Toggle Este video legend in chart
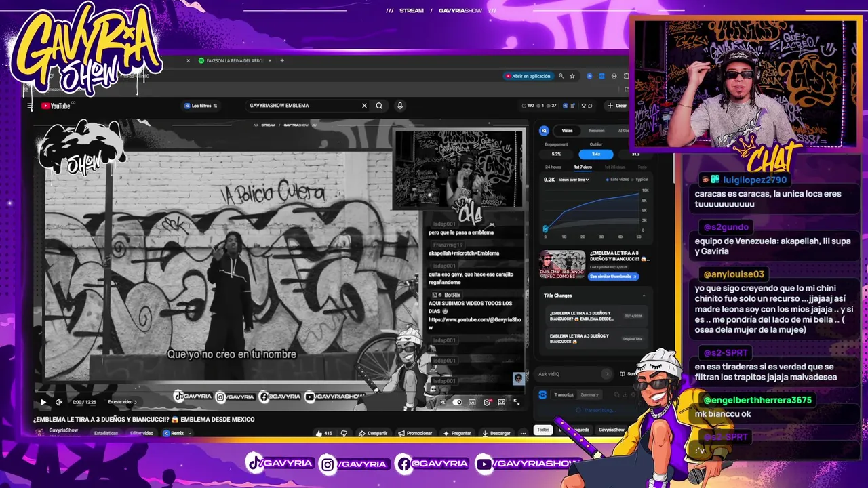The image size is (868, 488). pos(617,180)
